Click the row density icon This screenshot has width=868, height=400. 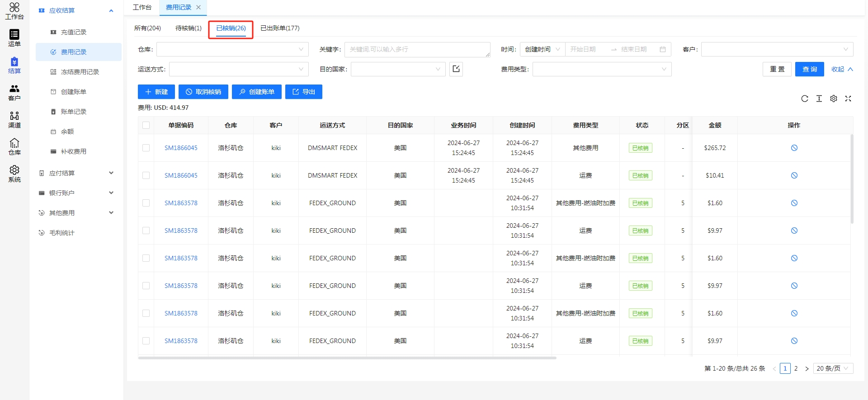tap(819, 99)
